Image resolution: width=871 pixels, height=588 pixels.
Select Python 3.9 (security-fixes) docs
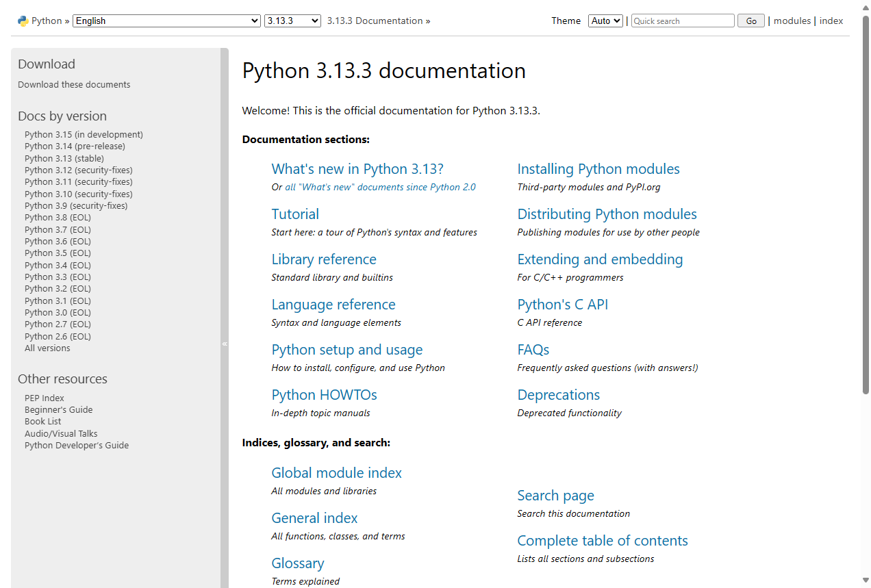[75, 205]
